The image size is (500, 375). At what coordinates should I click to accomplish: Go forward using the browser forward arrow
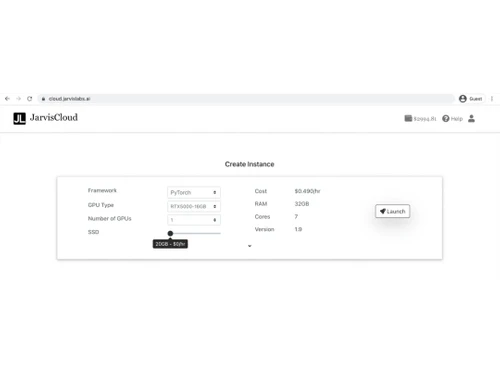click(19, 99)
